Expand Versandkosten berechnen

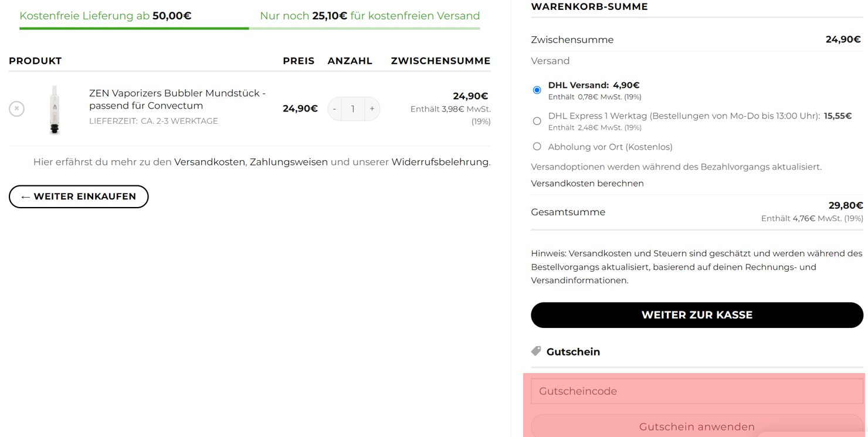point(587,184)
